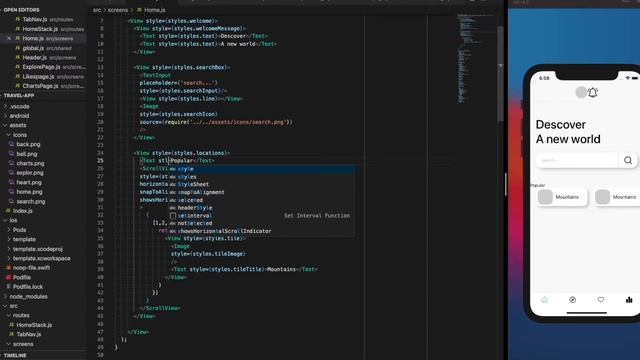Focus the search field in simulator
This screenshot has width=640, height=360.
(577, 160)
